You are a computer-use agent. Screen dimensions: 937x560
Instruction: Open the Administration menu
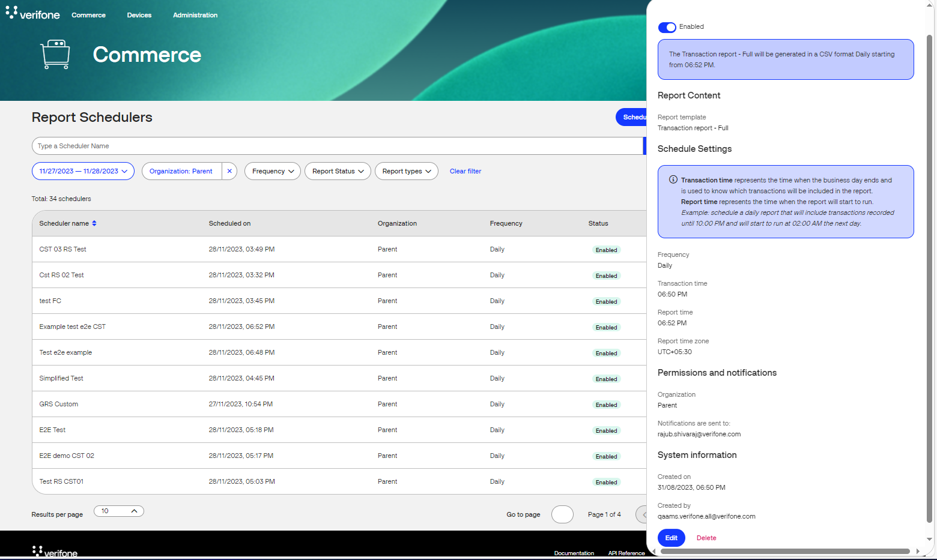click(195, 15)
